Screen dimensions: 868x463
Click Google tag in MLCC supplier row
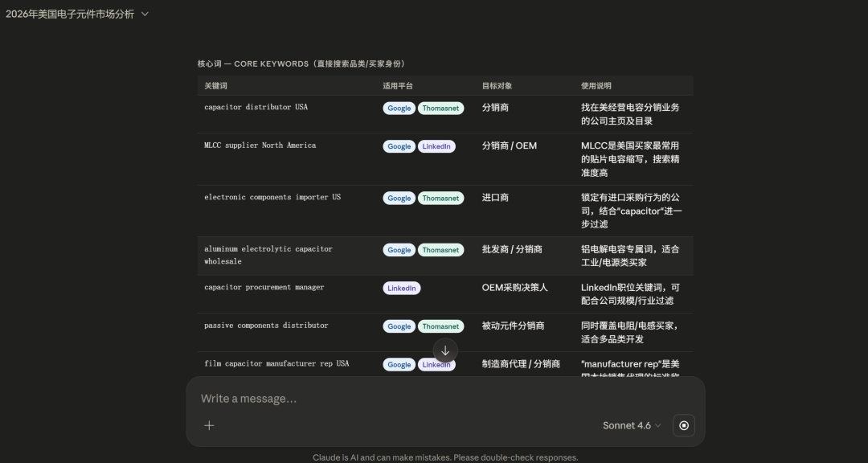399,147
